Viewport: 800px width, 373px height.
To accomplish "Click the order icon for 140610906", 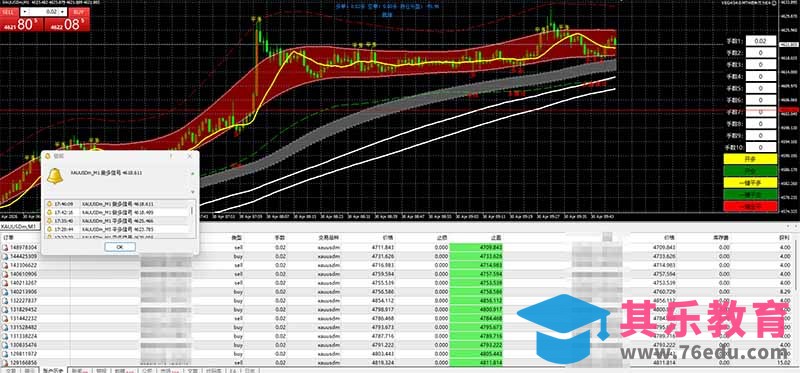I will click(5, 274).
